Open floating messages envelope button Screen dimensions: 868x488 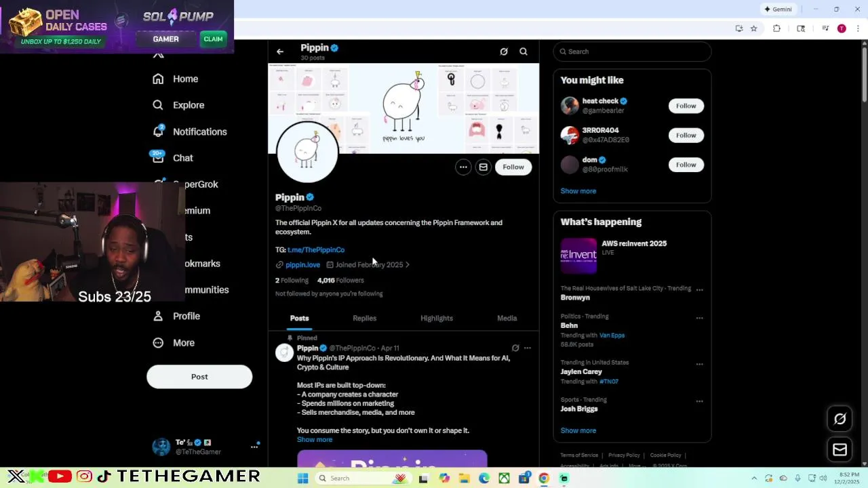tap(840, 449)
